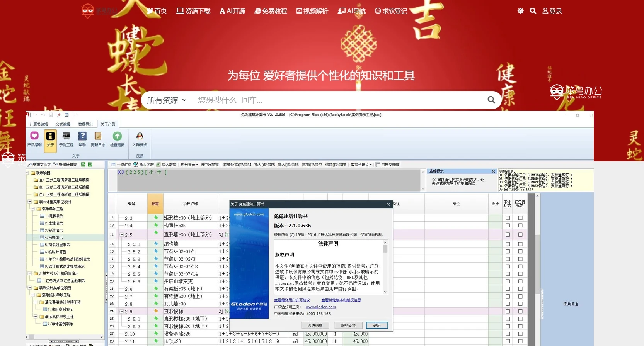Switch to the 公式编辑 ribbon tab
The height and width of the screenshot is (346, 644).
(x=63, y=124)
